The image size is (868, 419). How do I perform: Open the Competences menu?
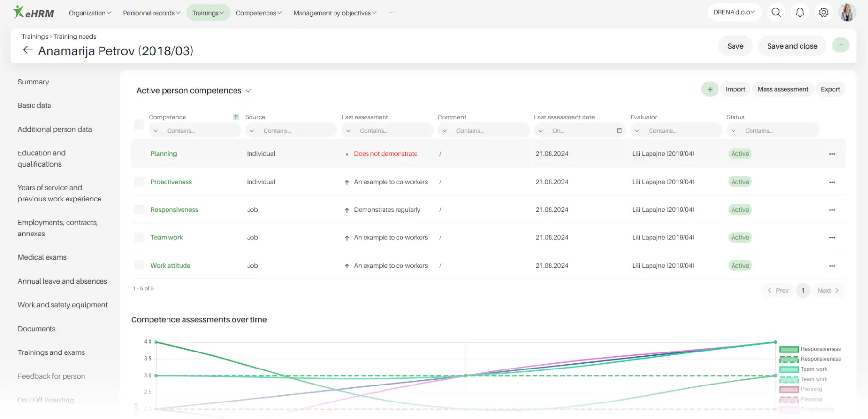(258, 13)
